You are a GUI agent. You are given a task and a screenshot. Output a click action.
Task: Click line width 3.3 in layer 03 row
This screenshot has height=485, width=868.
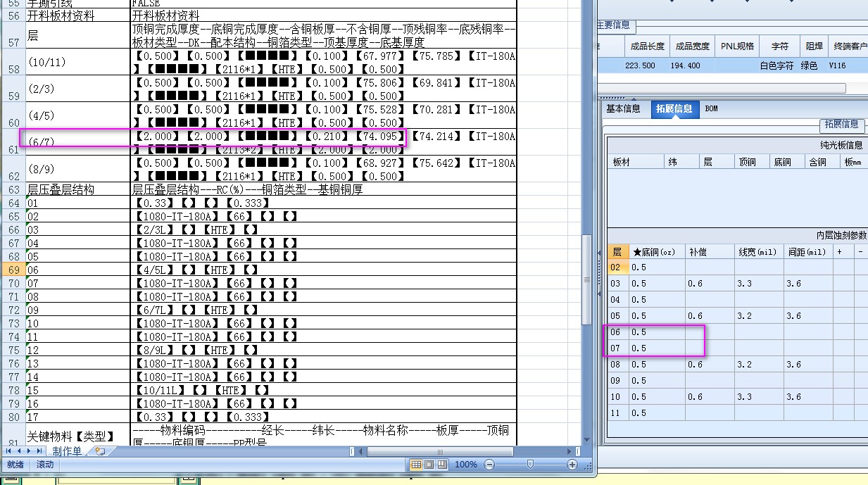759,284
